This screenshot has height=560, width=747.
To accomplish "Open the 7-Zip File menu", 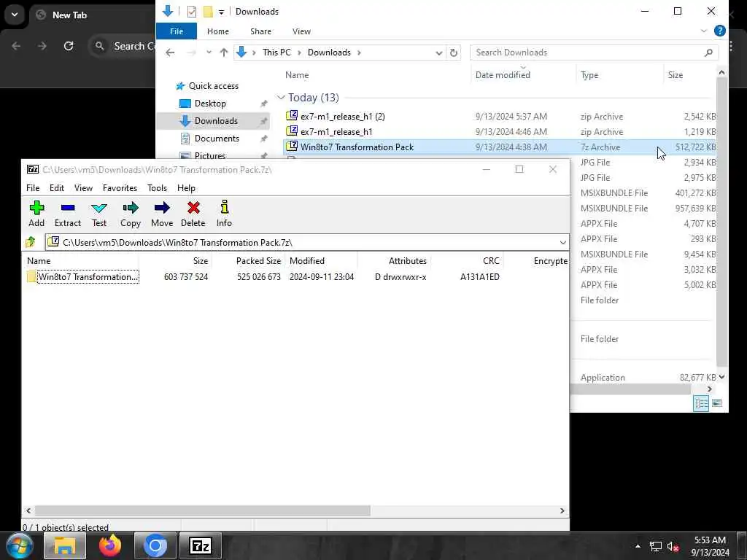I will (x=33, y=188).
